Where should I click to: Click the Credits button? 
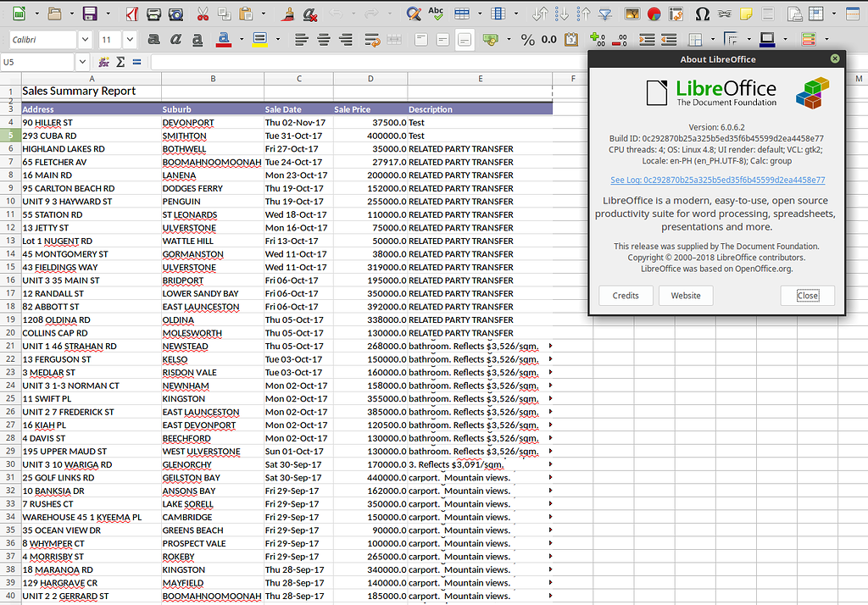click(x=626, y=296)
